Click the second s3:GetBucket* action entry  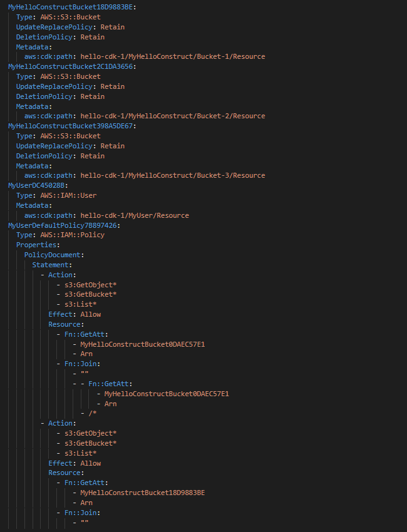tap(91, 443)
